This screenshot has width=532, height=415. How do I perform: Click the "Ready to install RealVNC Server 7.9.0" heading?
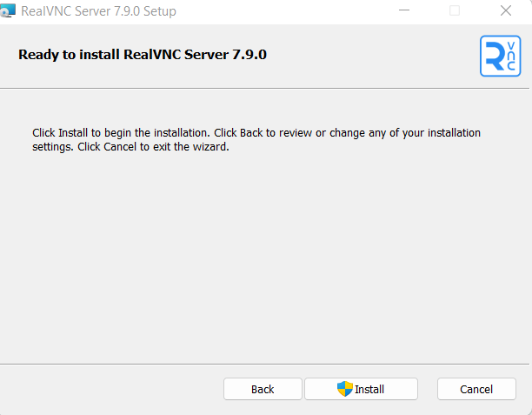coord(143,54)
